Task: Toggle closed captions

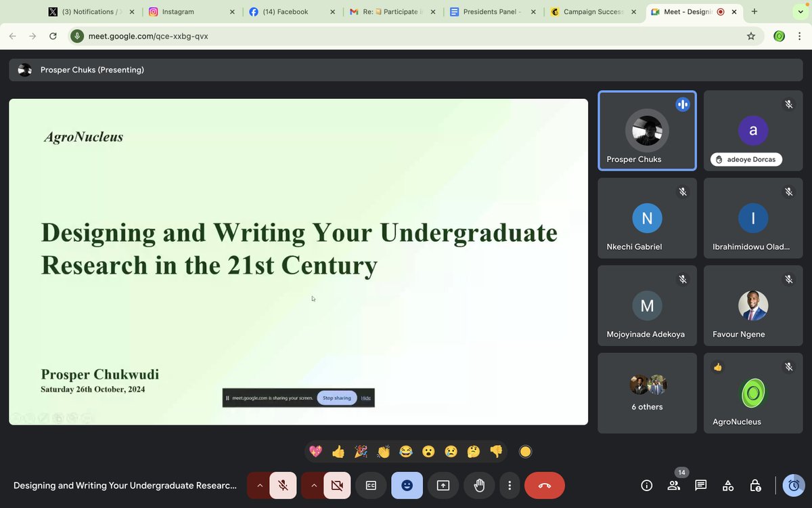Action: (x=371, y=485)
